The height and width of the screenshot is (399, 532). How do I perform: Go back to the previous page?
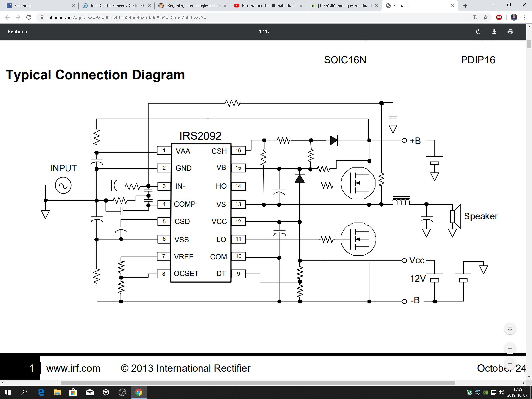tap(7, 17)
